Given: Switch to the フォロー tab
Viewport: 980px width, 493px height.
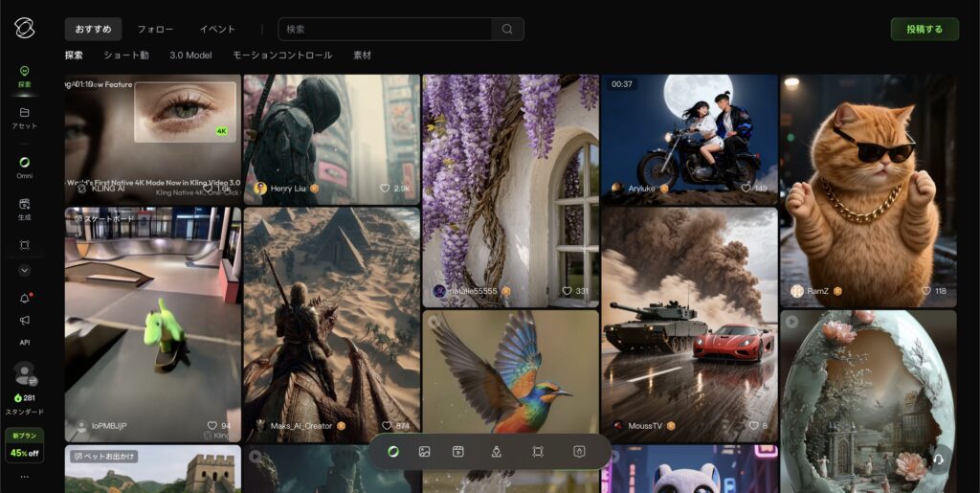Looking at the screenshot, I should click(x=155, y=29).
